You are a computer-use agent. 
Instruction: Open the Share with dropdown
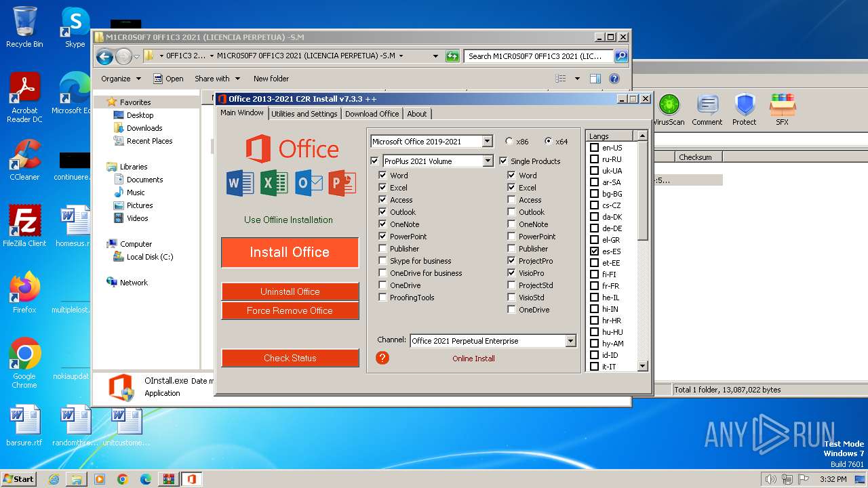217,79
